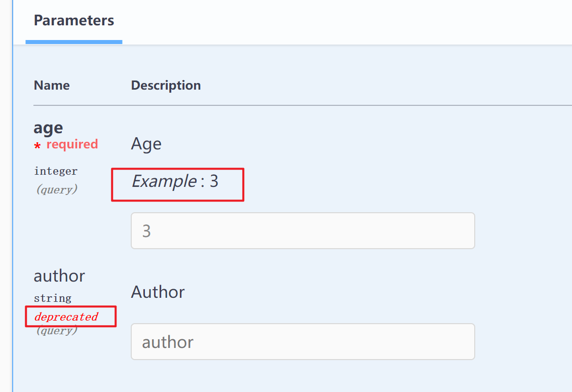
Task: Select the Age description text
Action: pos(146,144)
